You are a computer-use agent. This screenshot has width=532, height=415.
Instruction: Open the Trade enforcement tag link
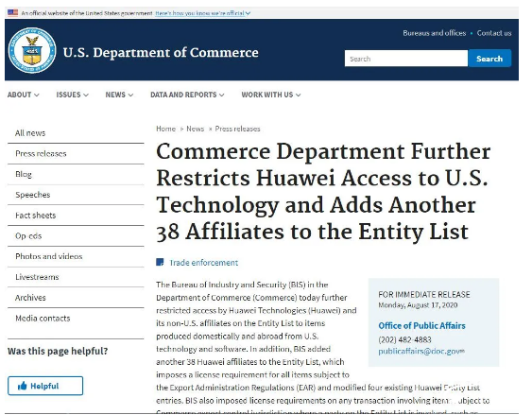pyautogui.click(x=203, y=263)
